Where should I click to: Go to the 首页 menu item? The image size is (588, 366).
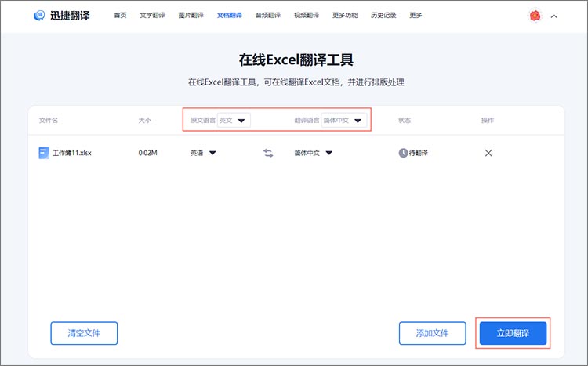[x=121, y=16]
